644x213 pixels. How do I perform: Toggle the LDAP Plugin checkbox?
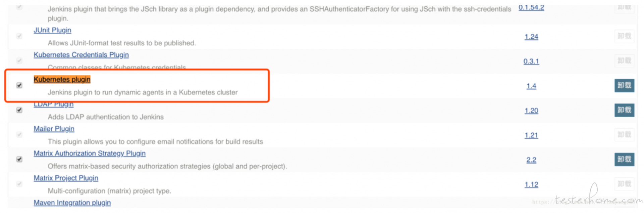tap(19, 110)
